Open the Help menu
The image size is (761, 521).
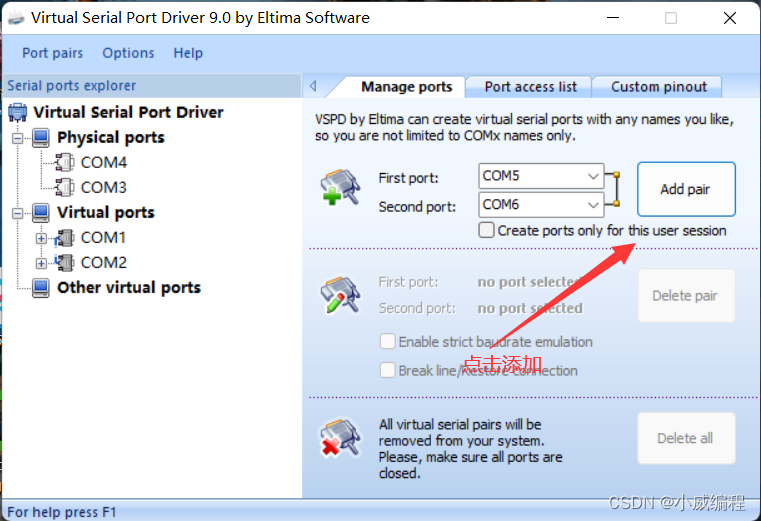188,53
